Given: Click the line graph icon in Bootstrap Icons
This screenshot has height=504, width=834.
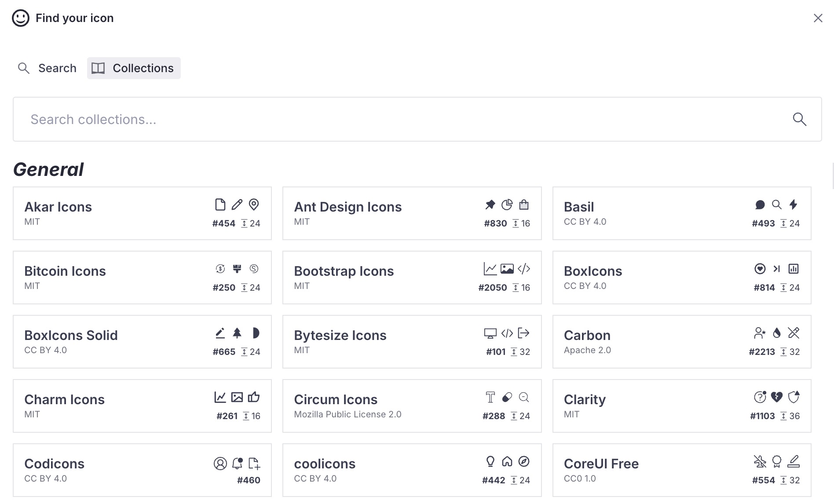Looking at the screenshot, I should 490,269.
